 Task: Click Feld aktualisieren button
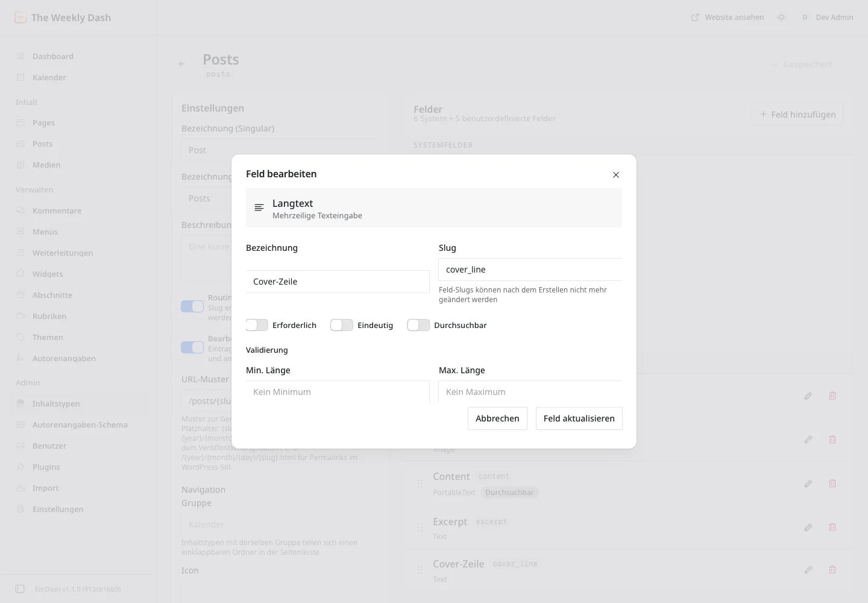coord(579,418)
